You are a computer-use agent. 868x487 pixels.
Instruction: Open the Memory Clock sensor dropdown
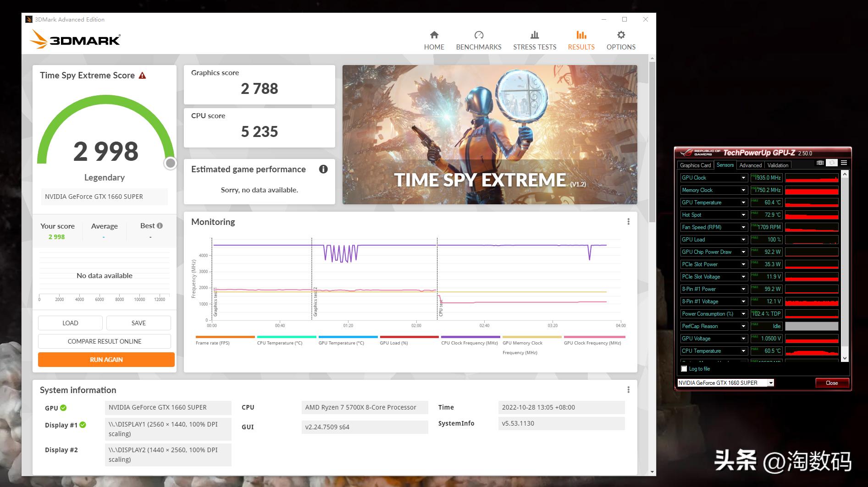[744, 190]
